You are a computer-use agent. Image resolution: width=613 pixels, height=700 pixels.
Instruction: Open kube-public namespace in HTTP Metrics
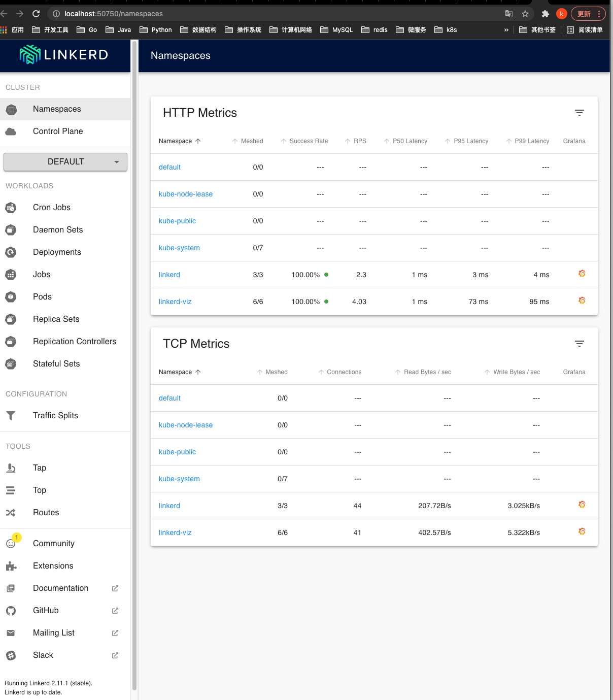(x=177, y=221)
